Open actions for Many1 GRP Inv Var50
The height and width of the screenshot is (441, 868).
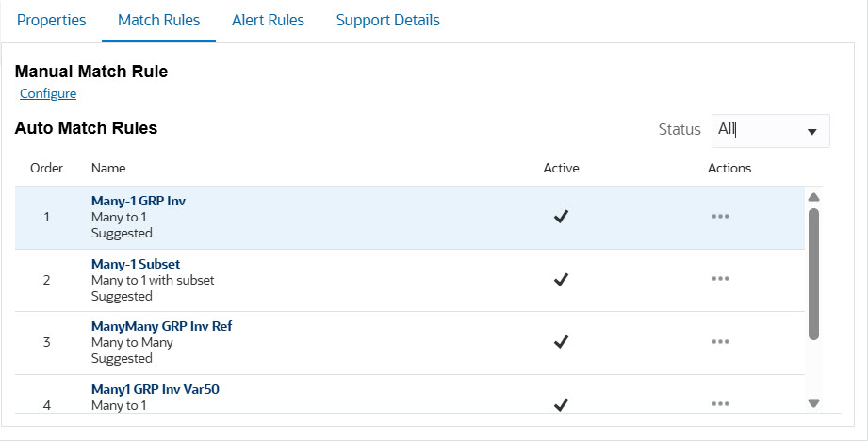point(721,404)
